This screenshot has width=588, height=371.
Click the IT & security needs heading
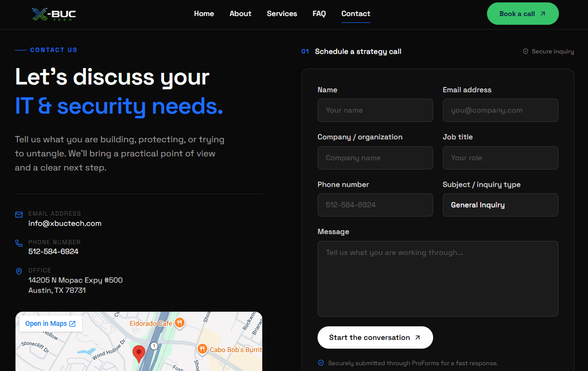[x=119, y=106]
